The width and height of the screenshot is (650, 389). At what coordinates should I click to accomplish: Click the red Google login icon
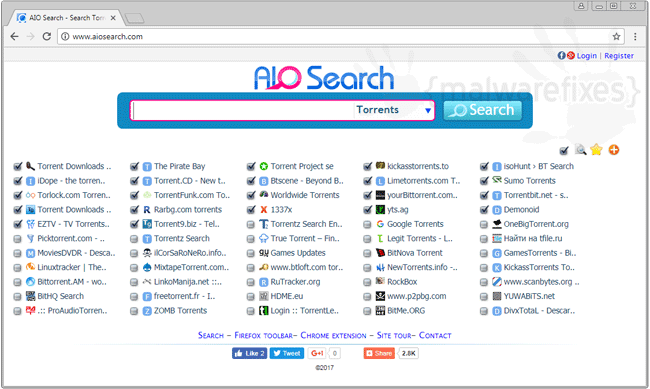(x=571, y=55)
